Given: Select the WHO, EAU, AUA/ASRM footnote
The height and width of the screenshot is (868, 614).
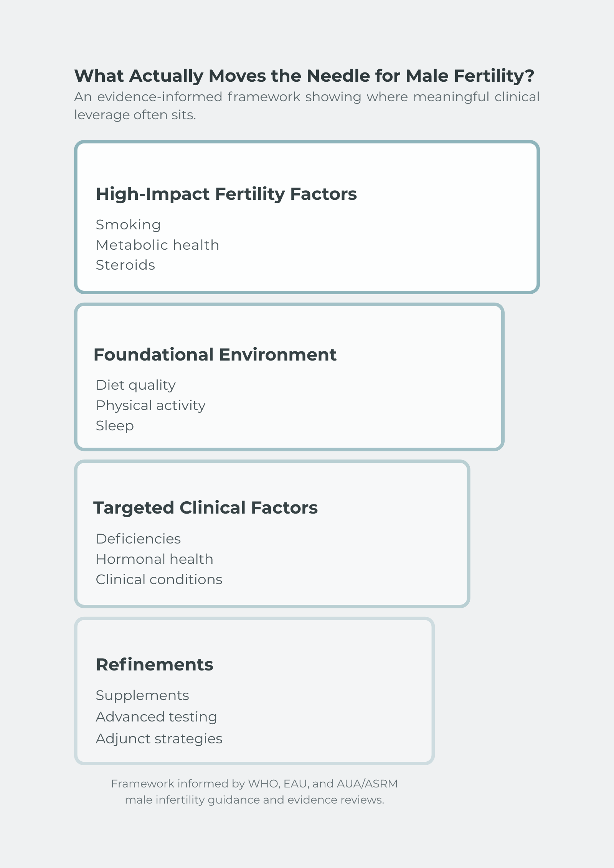Looking at the screenshot, I should (254, 784).
